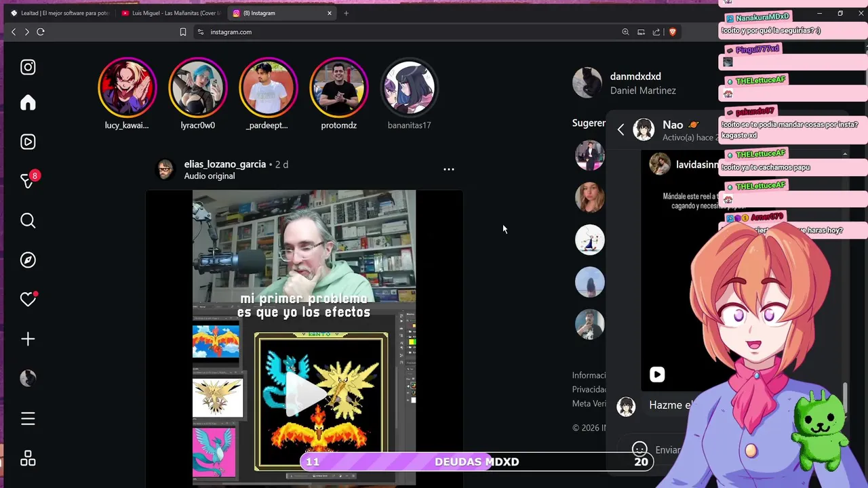Open Nao chat header name

[x=673, y=125]
